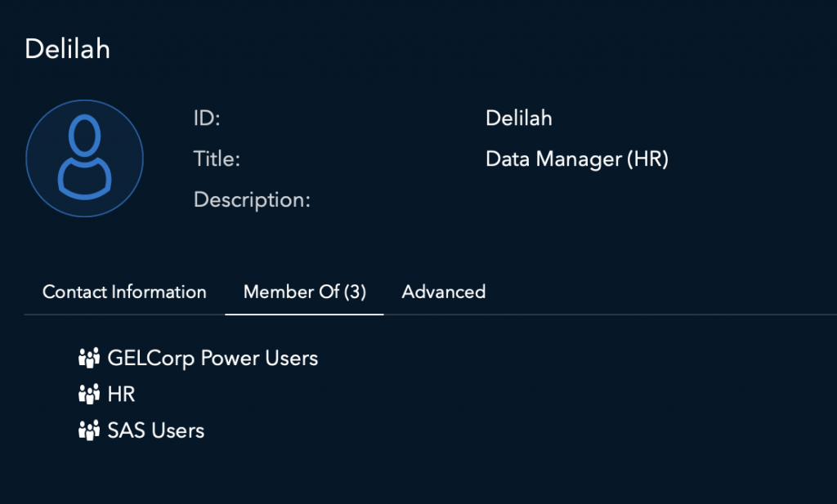Click the user avatar profile icon
The height and width of the screenshot is (504, 837).
point(84,158)
